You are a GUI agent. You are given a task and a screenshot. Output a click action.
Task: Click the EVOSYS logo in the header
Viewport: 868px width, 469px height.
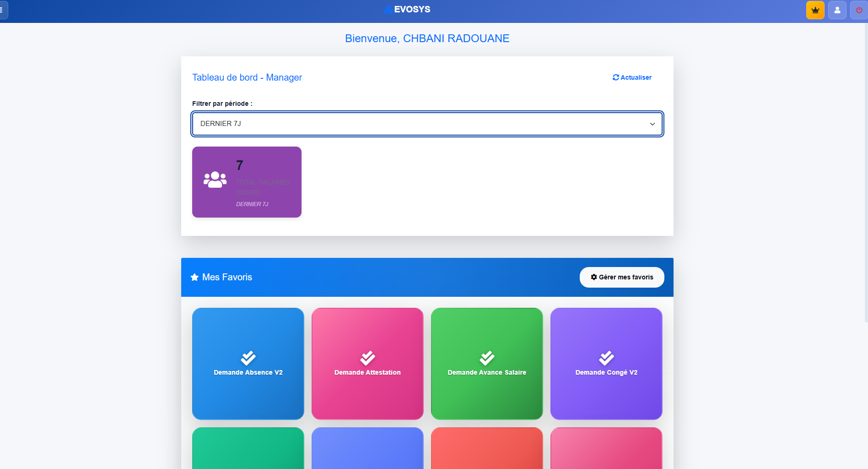point(407,9)
